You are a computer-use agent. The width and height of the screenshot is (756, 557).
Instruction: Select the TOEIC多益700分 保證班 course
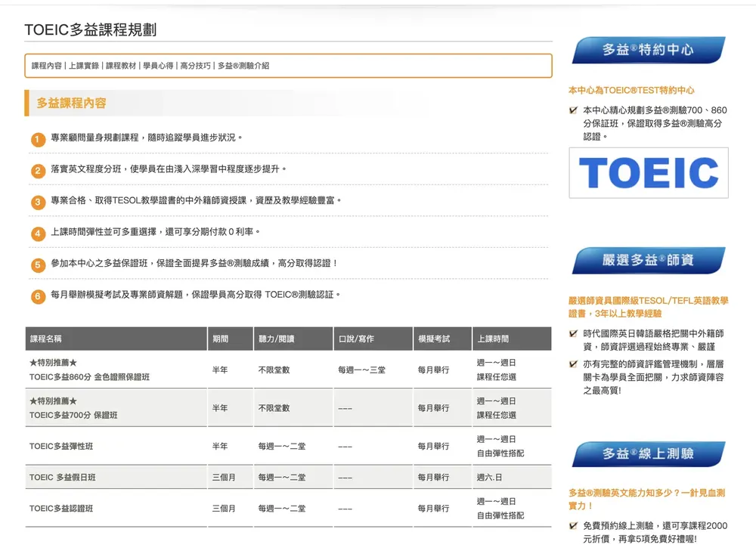(73, 415)
